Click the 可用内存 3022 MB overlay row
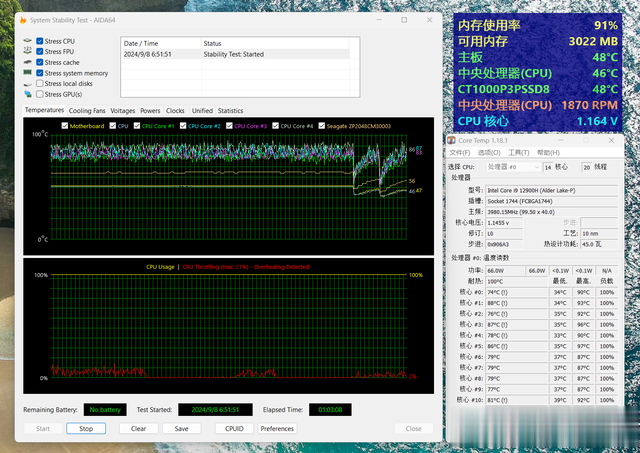The width and height of the screenshot is (640, 453). [x=538, y=41]
